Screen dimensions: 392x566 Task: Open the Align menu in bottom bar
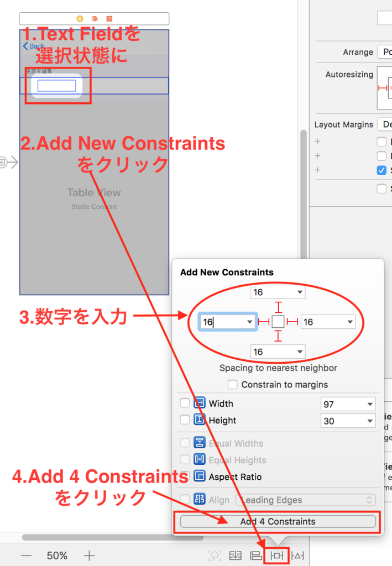[x=256, y=555]
